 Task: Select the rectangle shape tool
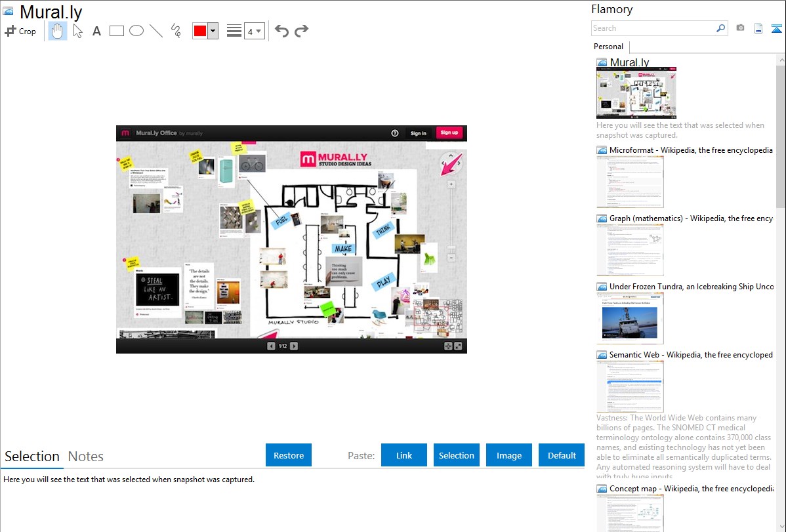pyautogui.click(x=116, y=31)
